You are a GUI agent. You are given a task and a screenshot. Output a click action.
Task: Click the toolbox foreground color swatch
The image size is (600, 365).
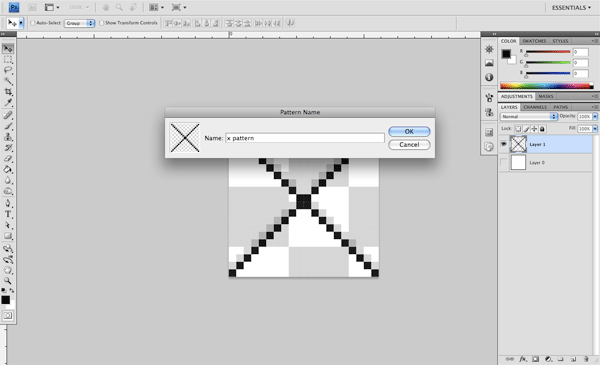click(5, 300)
